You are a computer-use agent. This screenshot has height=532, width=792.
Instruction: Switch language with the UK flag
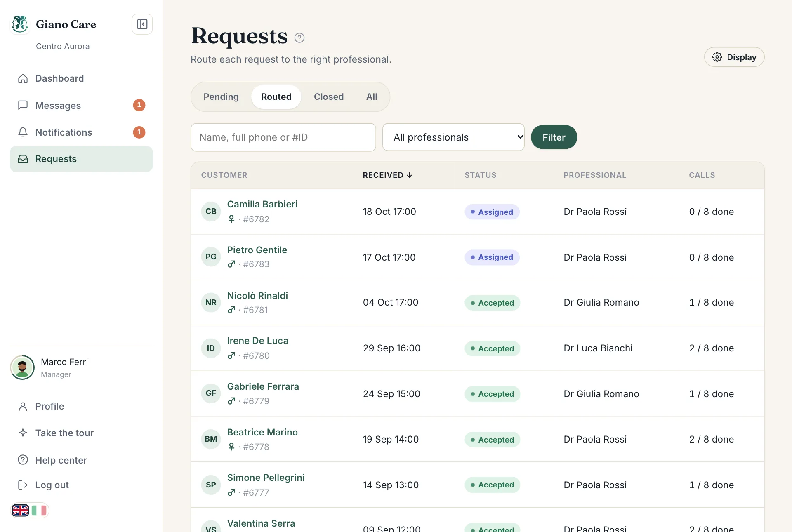click(x=20, y=511)
